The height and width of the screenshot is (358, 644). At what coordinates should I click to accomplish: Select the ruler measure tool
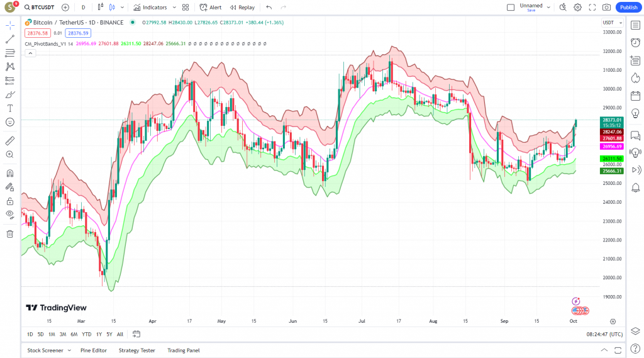point(10,140)
